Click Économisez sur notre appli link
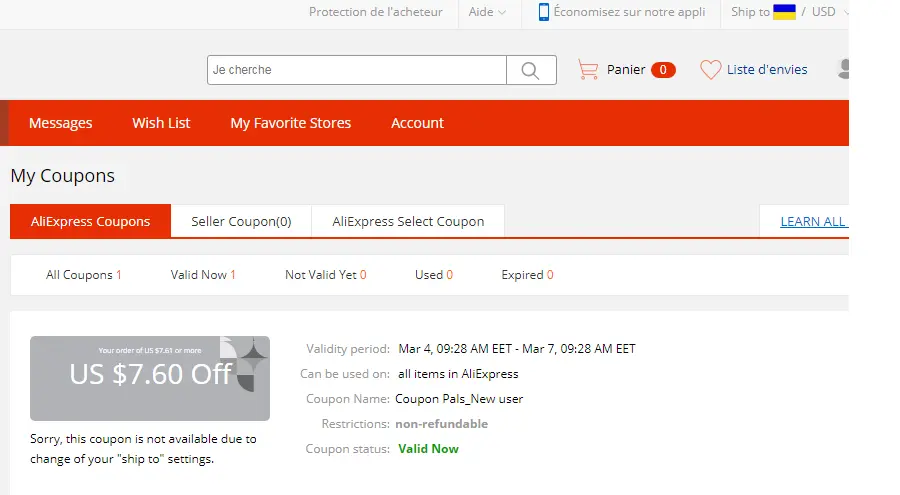Viewport: 900px width, 495px height. coord(629,11)
